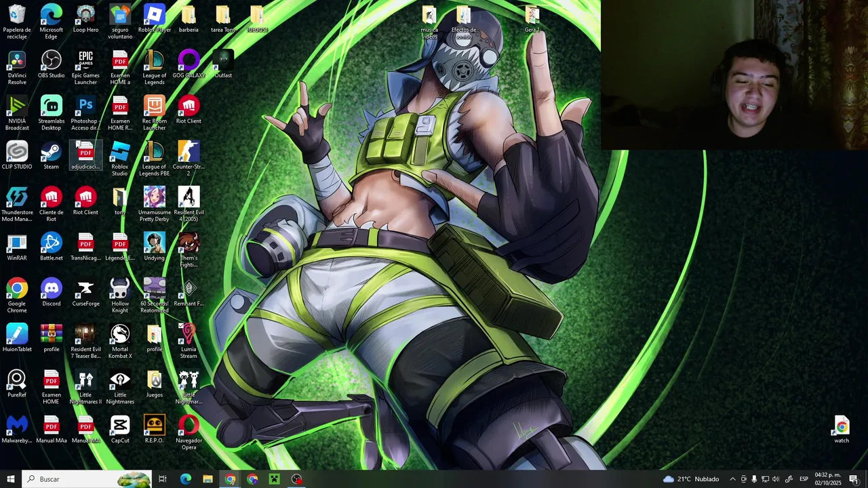Open the Thunderstore Mod Manager shortcut

tap(17, 204)
